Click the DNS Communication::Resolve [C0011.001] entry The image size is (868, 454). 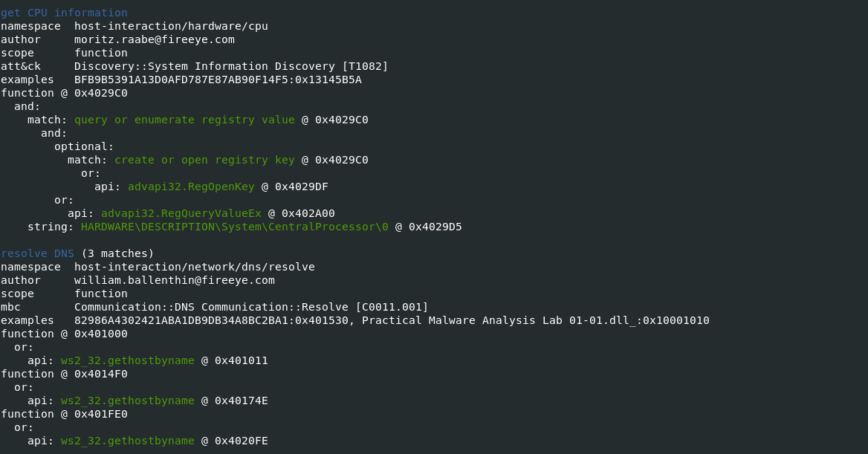click(251, 307)
